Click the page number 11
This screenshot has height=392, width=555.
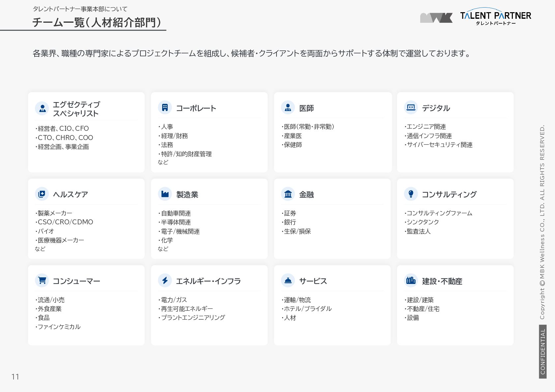(x=15, y=377)
